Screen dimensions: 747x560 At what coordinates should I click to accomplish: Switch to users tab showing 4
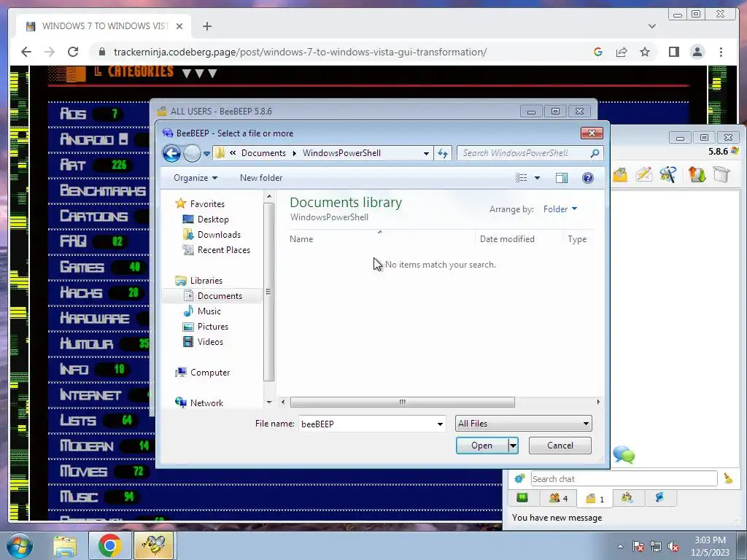click(x=558, y=498)
